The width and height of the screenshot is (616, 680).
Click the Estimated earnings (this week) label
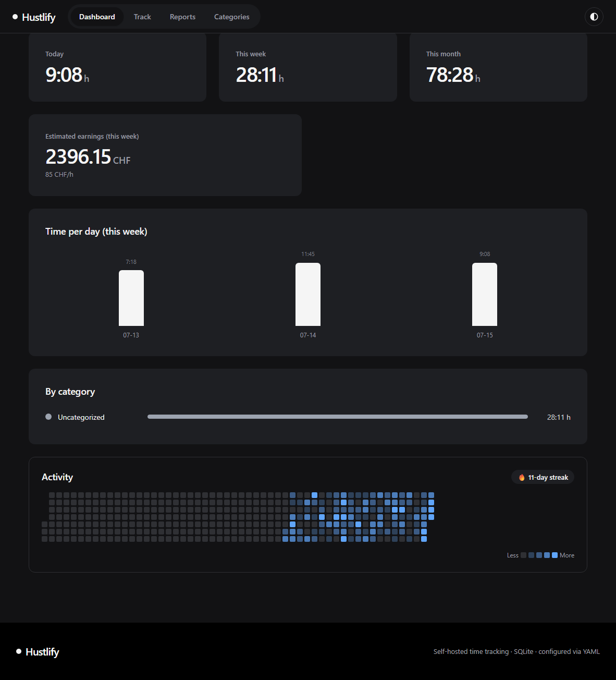point(92,137)
